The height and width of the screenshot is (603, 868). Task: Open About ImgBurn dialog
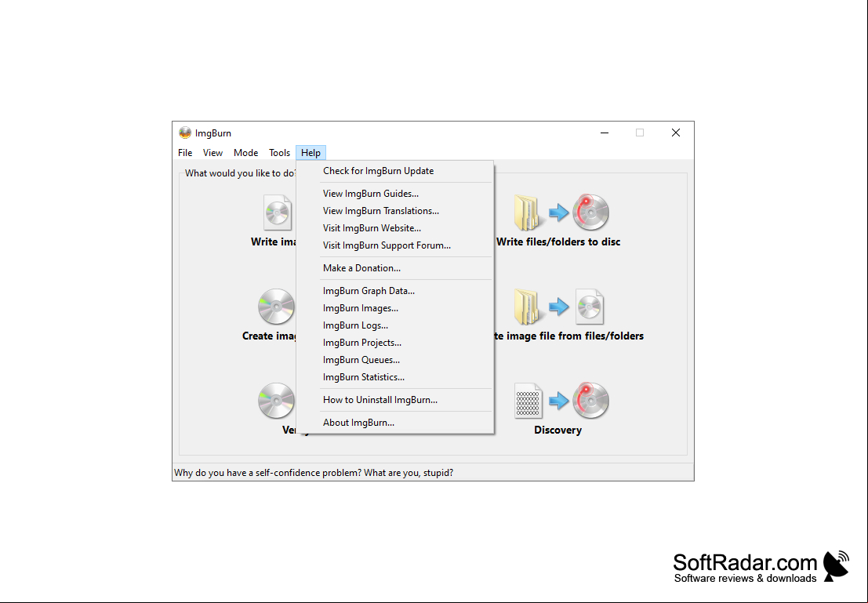tap(394, 423)
